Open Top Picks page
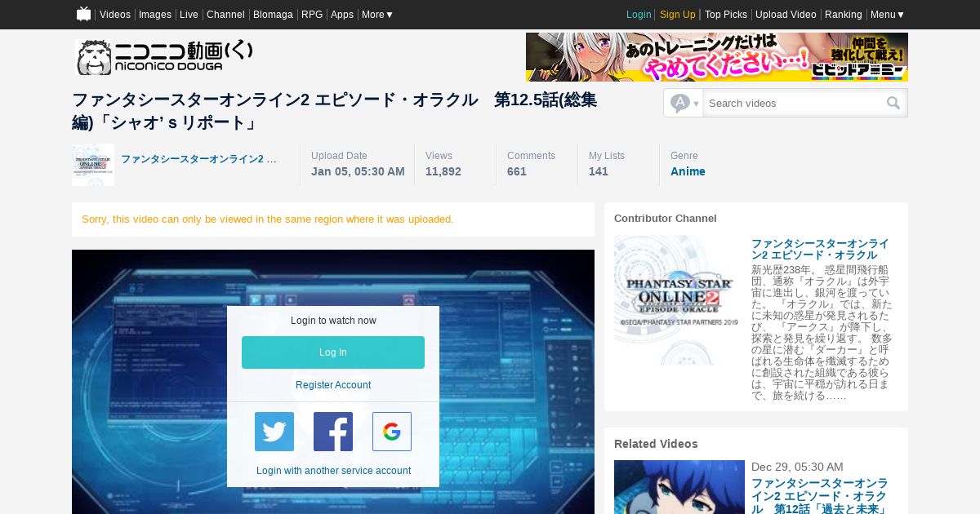This screenshot has height=514, width=980. click(726, 15)
